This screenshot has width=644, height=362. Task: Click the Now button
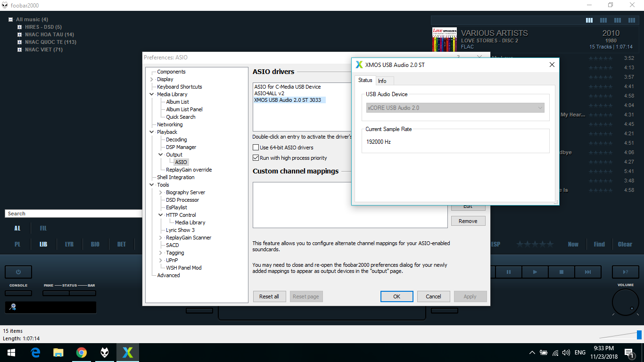[x=573, y=244]
